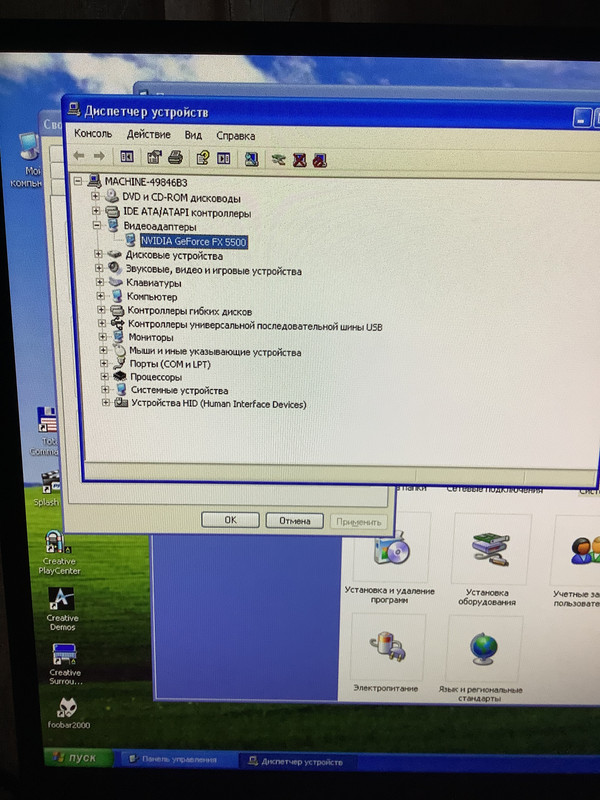
Task: Click the Scan for hardware changes icon
Action: point(251,159)
